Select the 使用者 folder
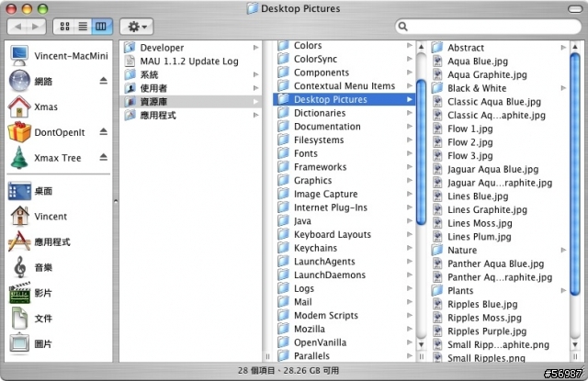The width and height of the screenshot is (588, 381). (x=190, y=88)
